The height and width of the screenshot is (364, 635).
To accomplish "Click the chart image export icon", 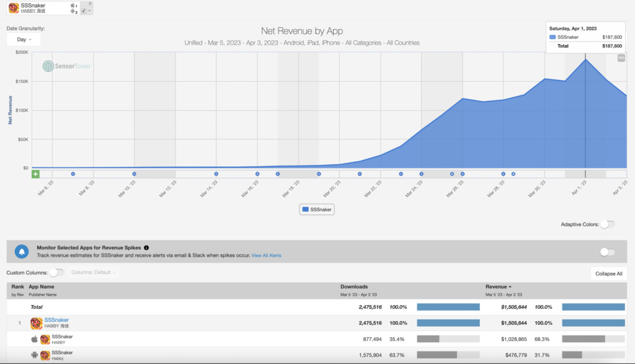I will coord(621,58).
